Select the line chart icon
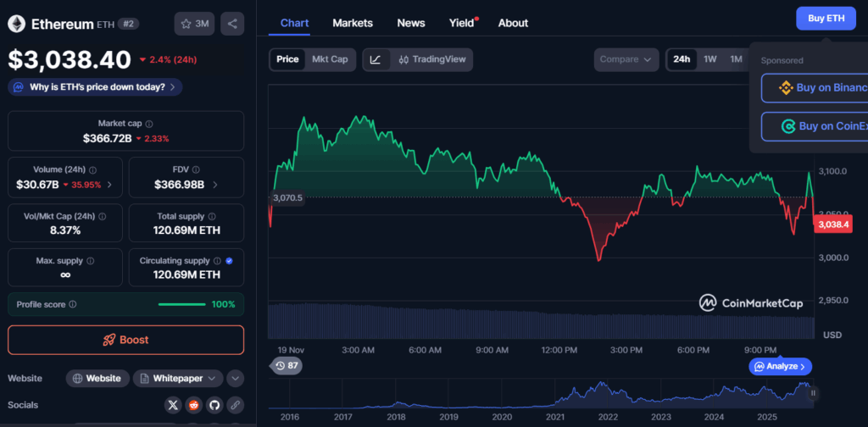Image resolution: width=868 pixels, height=427 pixels. click(376, 59)
